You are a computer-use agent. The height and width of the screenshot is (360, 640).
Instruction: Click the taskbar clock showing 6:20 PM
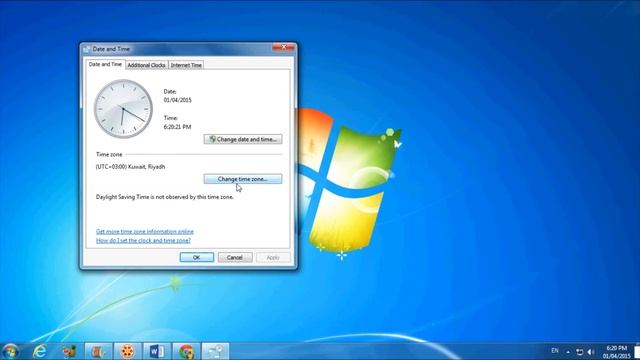[x=616, y=352]
